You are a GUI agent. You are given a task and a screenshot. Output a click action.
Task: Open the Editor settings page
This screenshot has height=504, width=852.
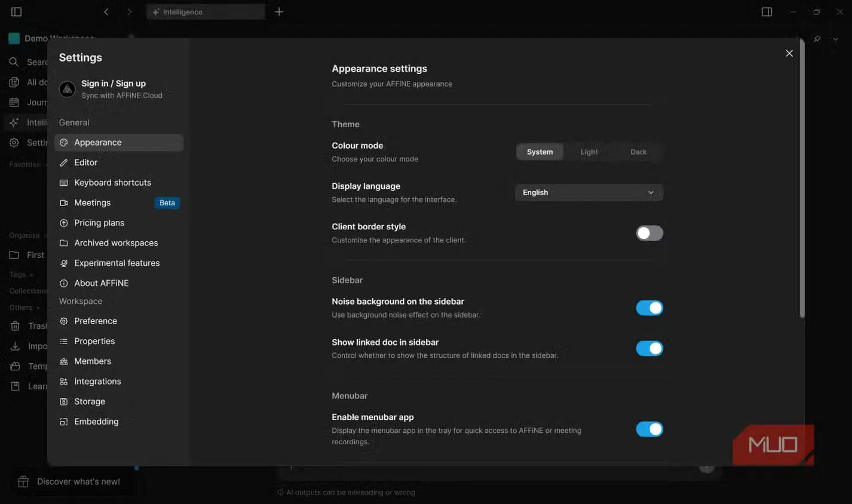(x=119, y=162)
